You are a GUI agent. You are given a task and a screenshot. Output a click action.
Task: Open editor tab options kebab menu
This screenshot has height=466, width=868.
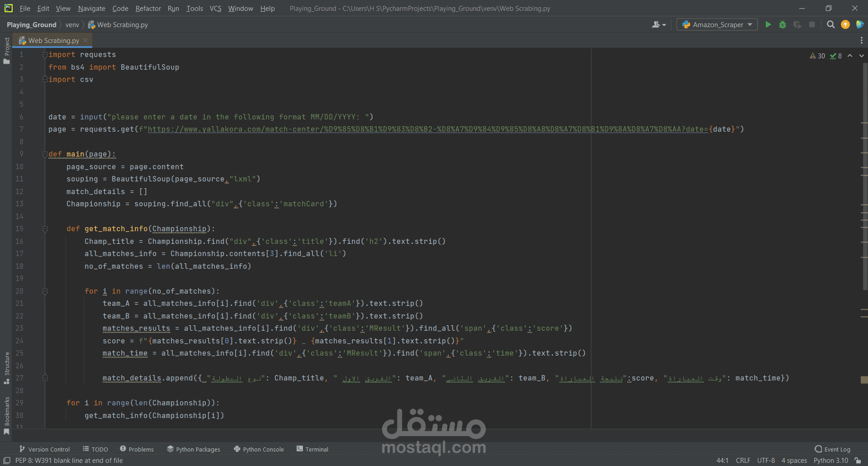click(x=861, y=40)
